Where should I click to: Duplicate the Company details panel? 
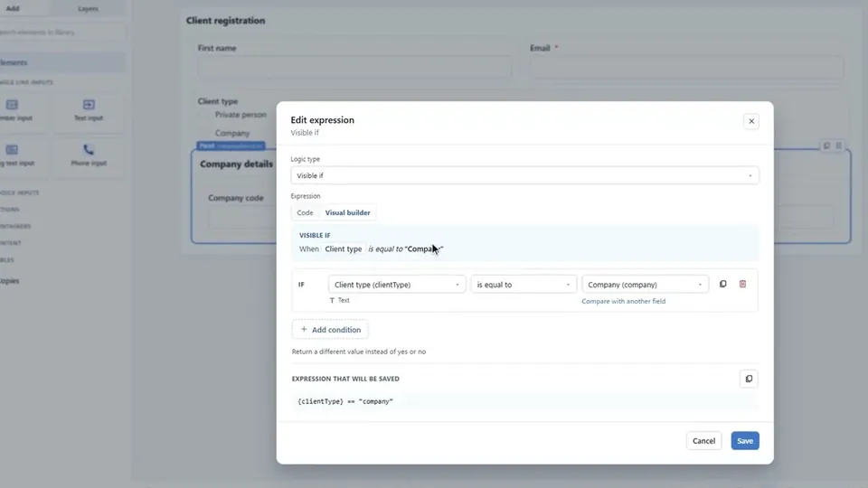click(826, 145)
